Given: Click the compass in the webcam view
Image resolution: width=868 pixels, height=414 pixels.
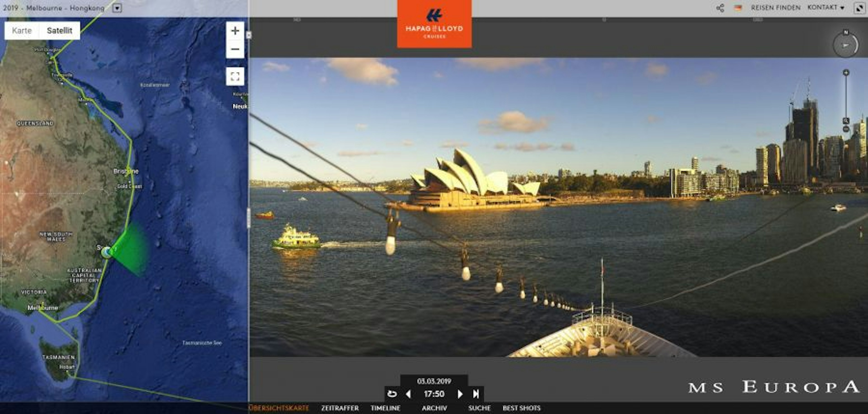Looking at the screenshot, I should 845,45.
